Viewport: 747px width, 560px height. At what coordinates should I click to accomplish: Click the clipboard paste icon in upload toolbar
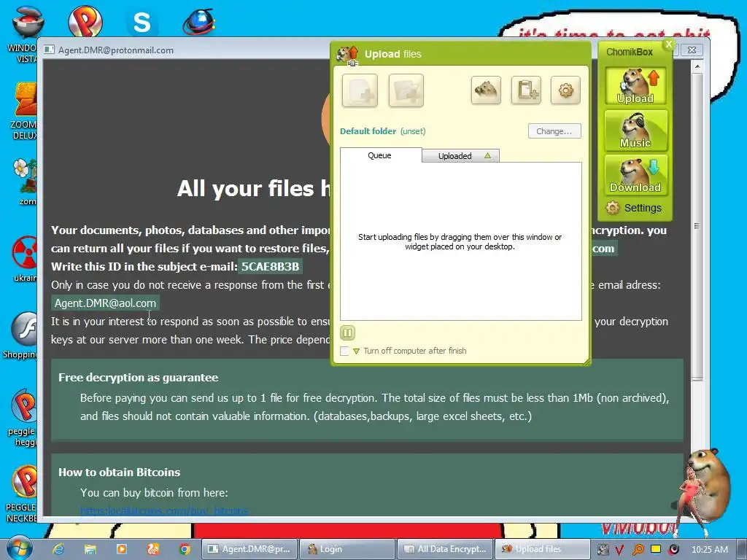tap(526, 90)
